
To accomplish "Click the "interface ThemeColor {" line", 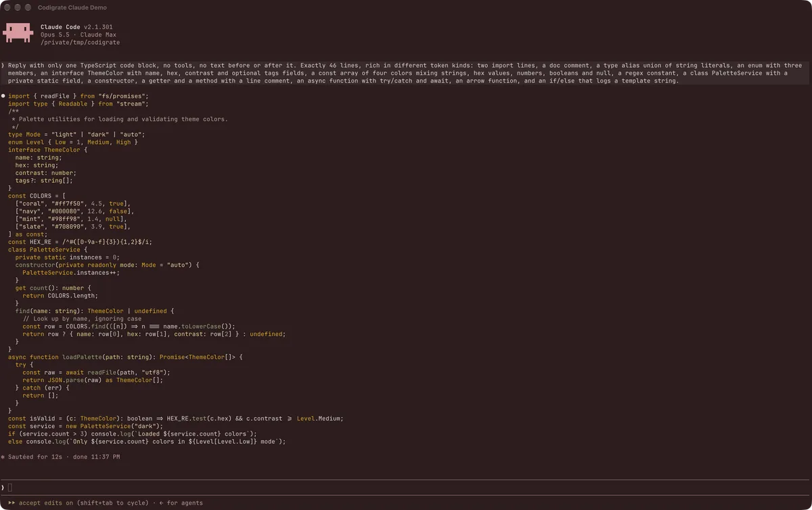I will coord(48,150).
